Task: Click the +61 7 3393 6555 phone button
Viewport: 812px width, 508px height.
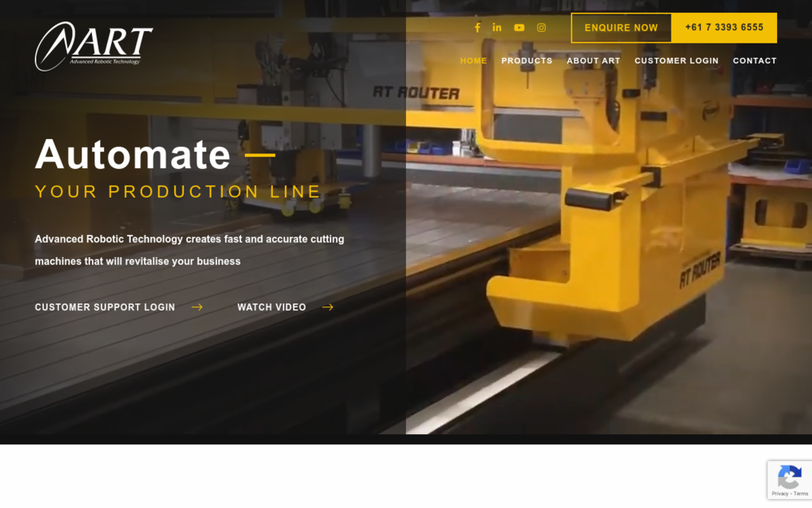Action: point(724,28)
